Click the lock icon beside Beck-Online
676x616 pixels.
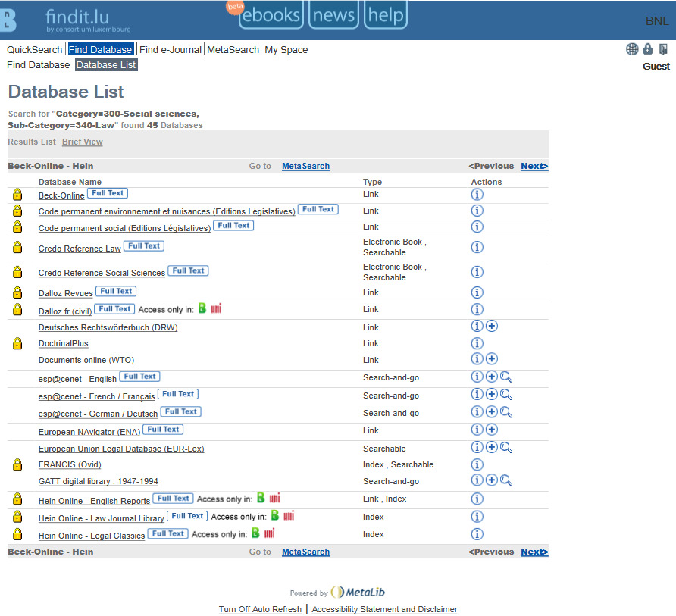coord(17,195)
